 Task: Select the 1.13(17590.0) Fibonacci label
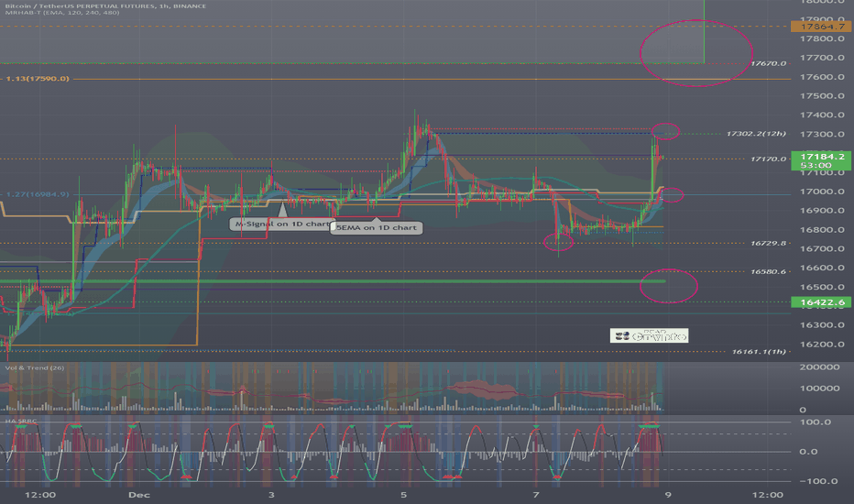(38, 79)
